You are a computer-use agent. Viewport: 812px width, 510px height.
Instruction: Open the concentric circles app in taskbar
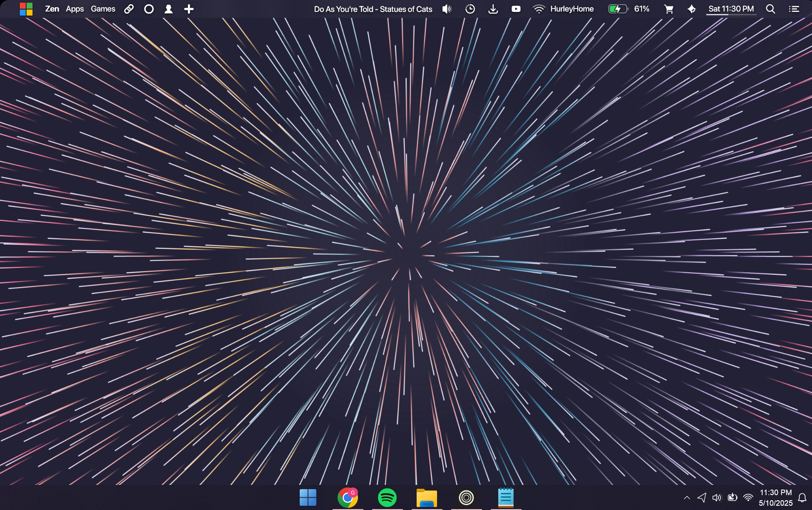pyautogui.click(x=466, y=497)
